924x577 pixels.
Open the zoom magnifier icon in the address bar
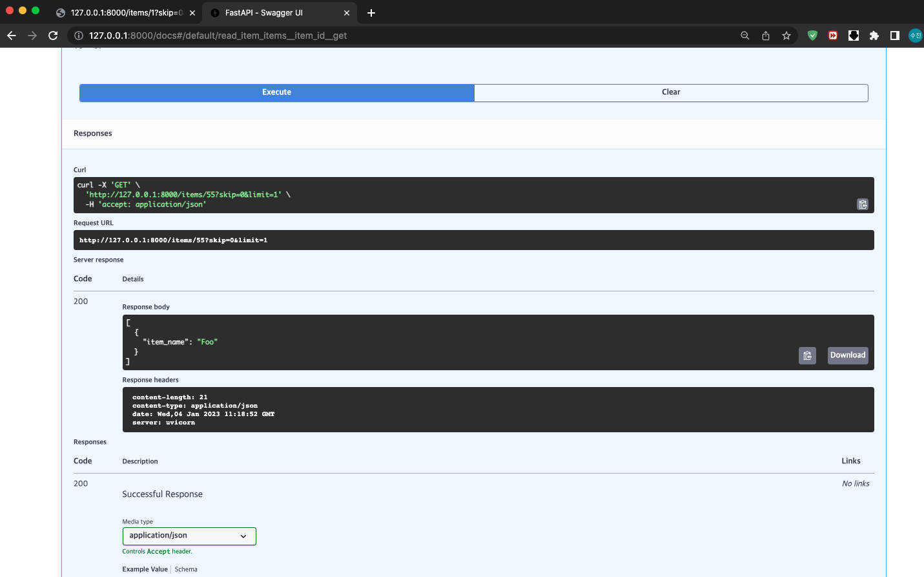click(x=745, y=36)
